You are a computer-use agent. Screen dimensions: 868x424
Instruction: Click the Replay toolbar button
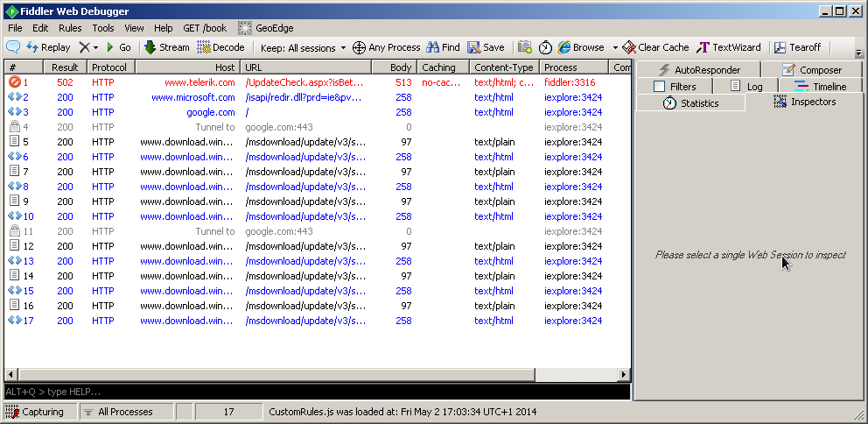click(48, 47)
